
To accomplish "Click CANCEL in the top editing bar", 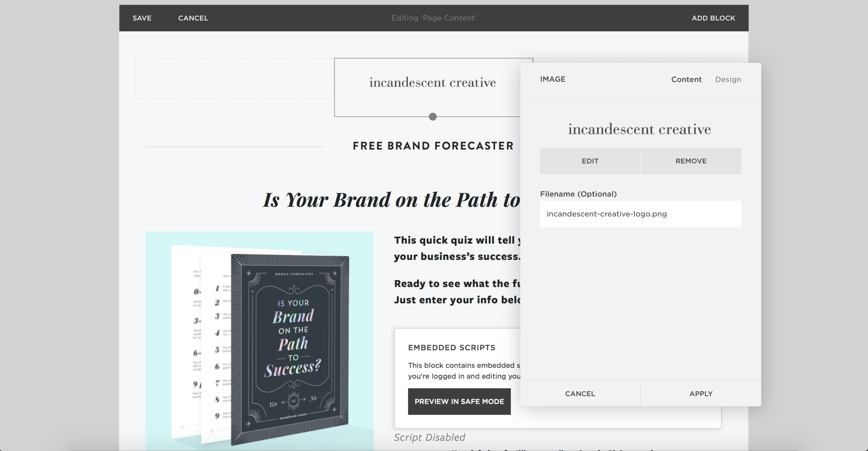I will [x=193, y=18].
